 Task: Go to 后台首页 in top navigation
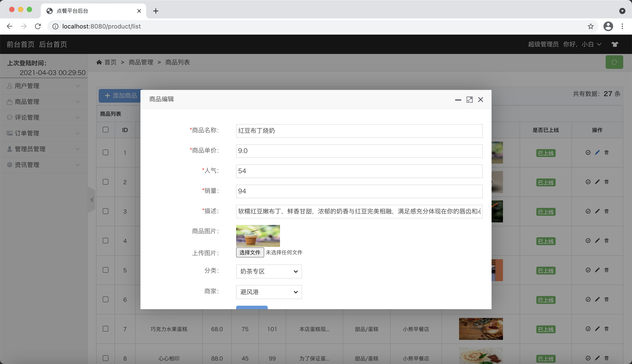click(53, 44)
